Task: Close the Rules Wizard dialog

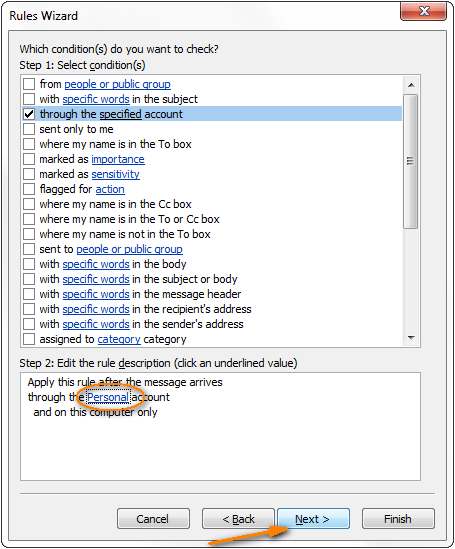Action: point(424,12)
